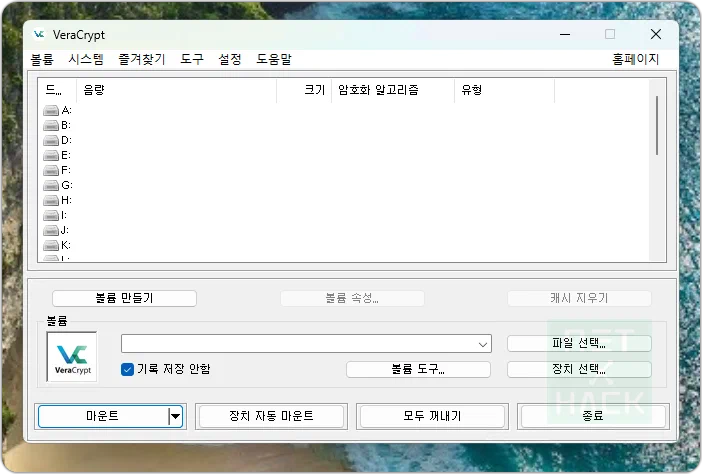
Task: Select drive F: icon in list
Action: click(x=51, y=171)
